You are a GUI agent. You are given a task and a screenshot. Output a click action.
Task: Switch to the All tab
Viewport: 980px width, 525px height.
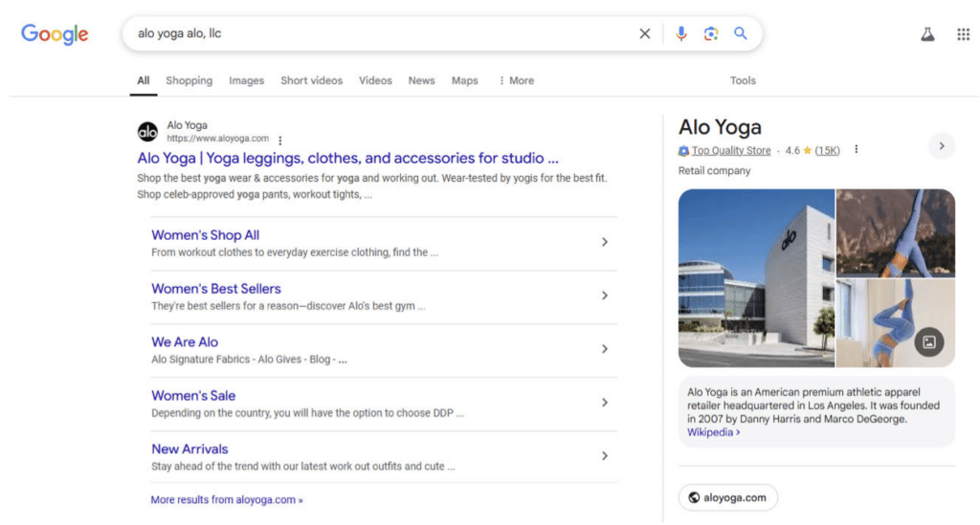[144, 80]
